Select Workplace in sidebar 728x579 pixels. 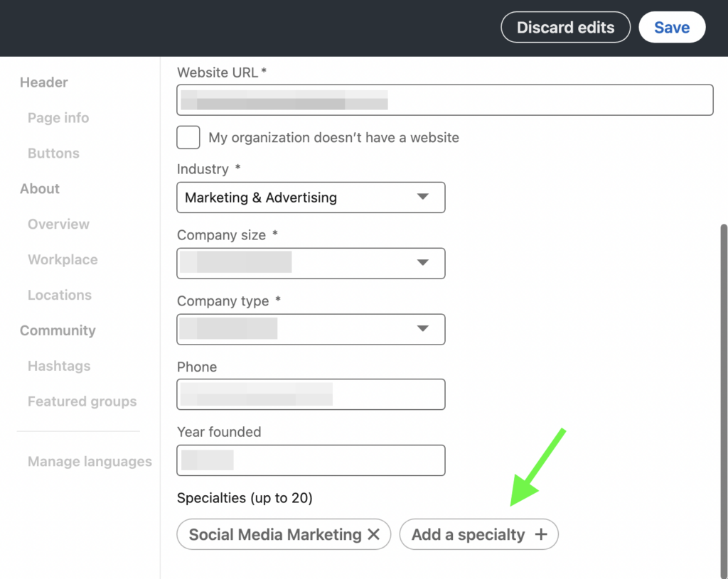(63, 260)
